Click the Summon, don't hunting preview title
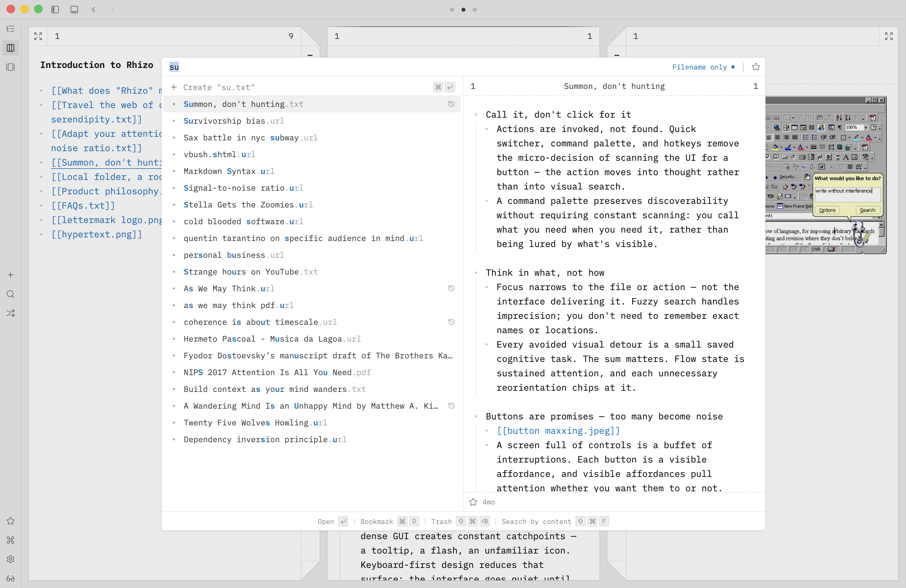Viewport: 906px width, 588px height. coord(614,86)
